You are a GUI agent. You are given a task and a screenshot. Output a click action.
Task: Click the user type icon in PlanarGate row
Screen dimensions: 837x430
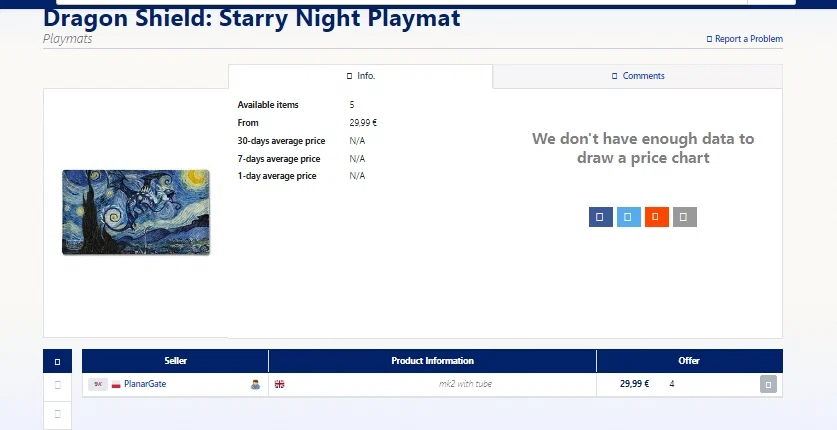point(256,384)
